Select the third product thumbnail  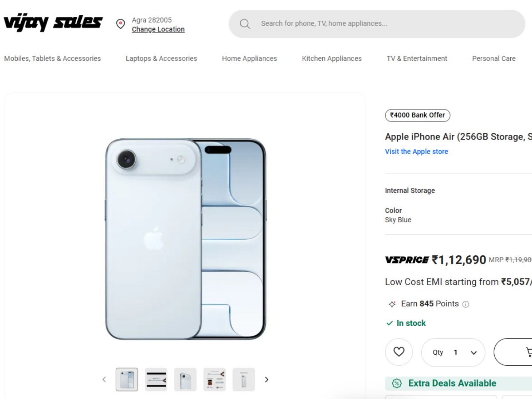pos(185,379)
